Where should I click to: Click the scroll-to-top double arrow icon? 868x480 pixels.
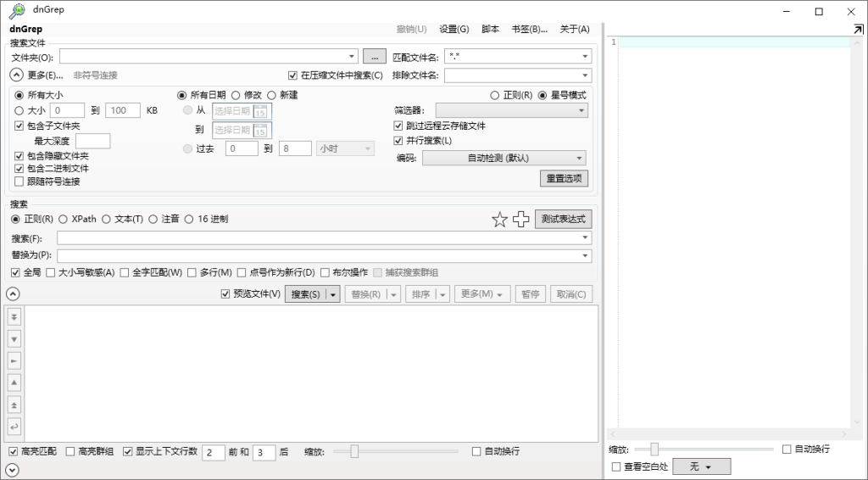(14, 405)
